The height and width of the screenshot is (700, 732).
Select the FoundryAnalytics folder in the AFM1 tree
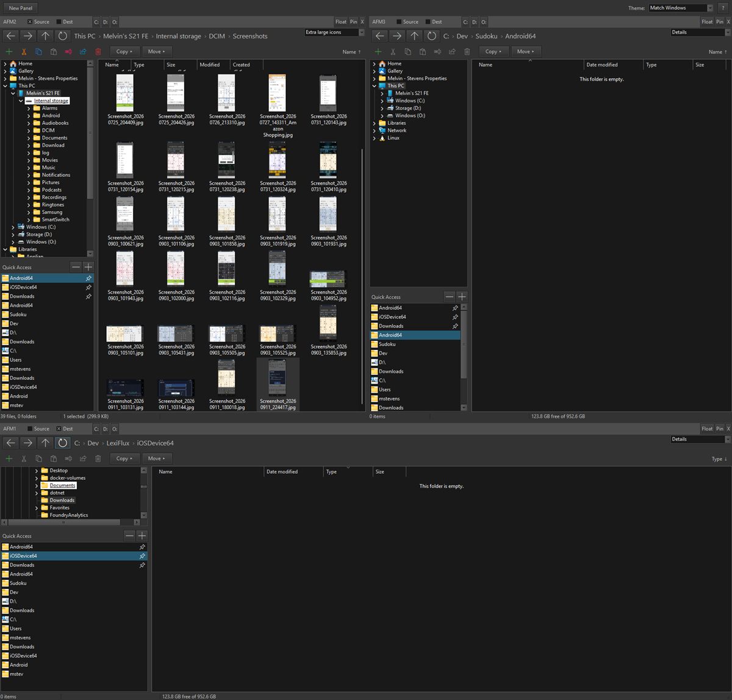68,515
